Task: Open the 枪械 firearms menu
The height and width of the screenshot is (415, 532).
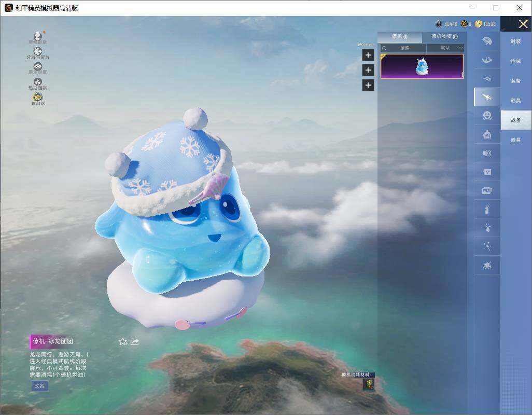Action: click(x=516, y=61)
